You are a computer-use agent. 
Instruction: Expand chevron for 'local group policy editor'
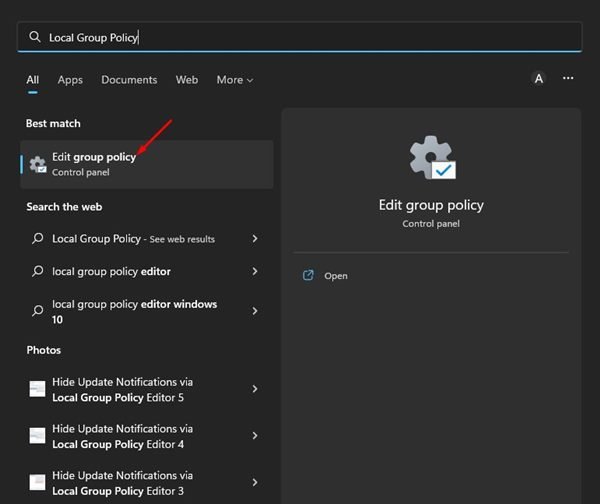pyautogui.click(x=255, y=271)
